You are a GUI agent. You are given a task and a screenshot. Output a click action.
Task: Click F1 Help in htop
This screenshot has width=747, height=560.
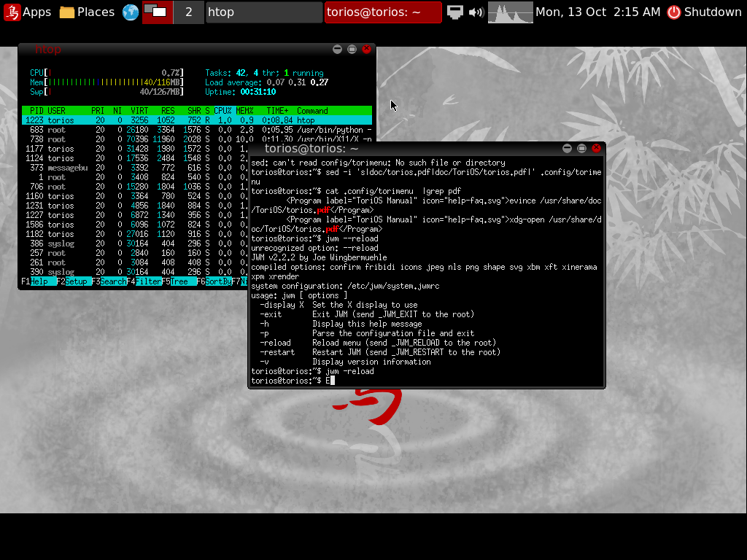tap(35, 281)
